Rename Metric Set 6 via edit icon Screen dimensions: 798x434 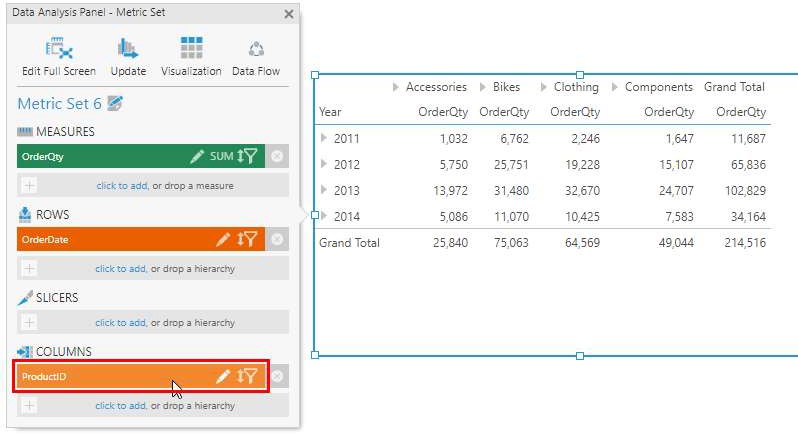[x=115, y=103]
